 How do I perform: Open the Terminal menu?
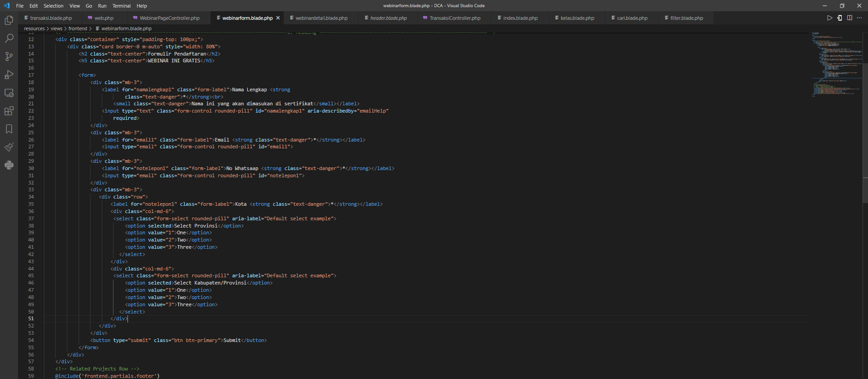coord(121,5)
